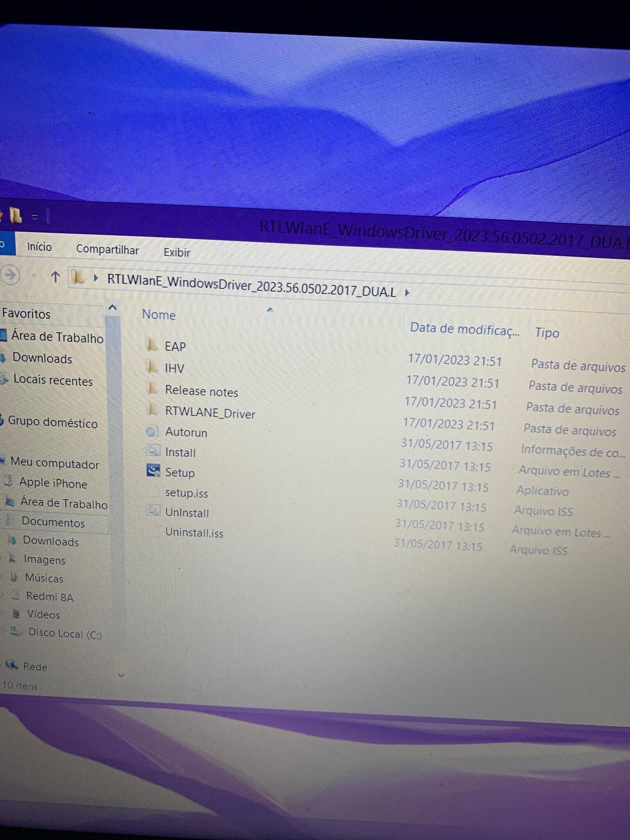Open the Compartilhar ribbon tab
This screenshot has width=630, height=840.
tap(107, 250)
